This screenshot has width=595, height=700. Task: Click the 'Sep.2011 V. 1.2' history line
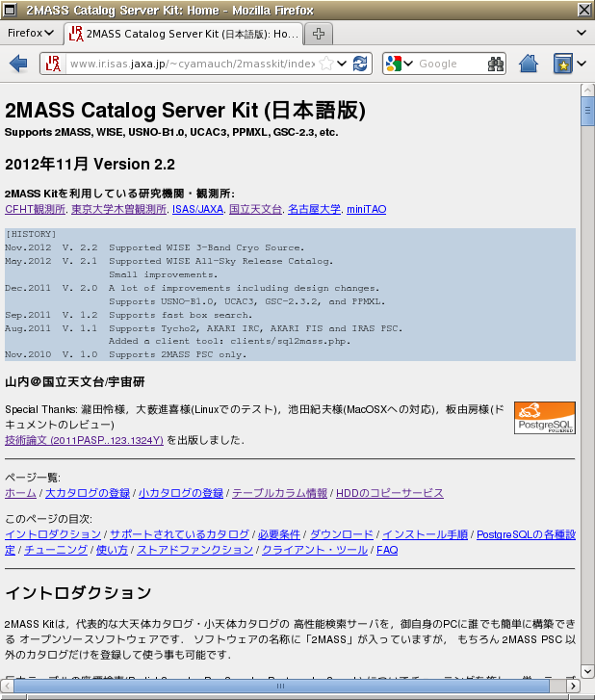129,315
